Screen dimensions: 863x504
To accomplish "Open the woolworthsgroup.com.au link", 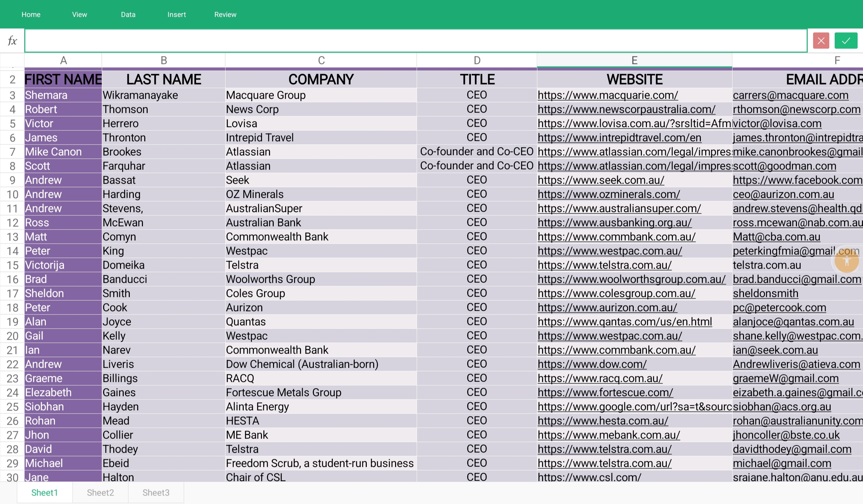I will 631,279.
